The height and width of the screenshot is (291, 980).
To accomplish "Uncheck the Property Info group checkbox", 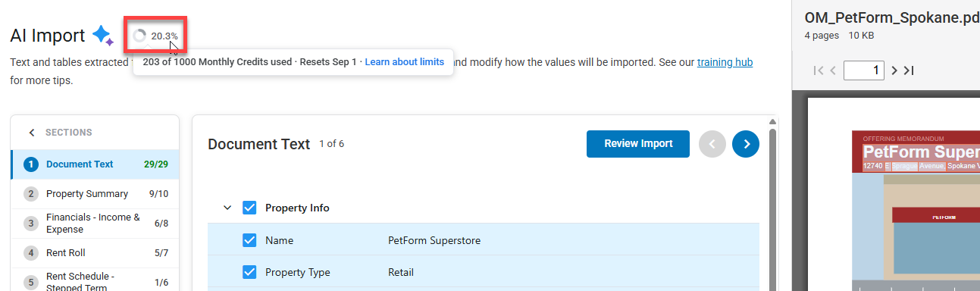I will (249, 208).
